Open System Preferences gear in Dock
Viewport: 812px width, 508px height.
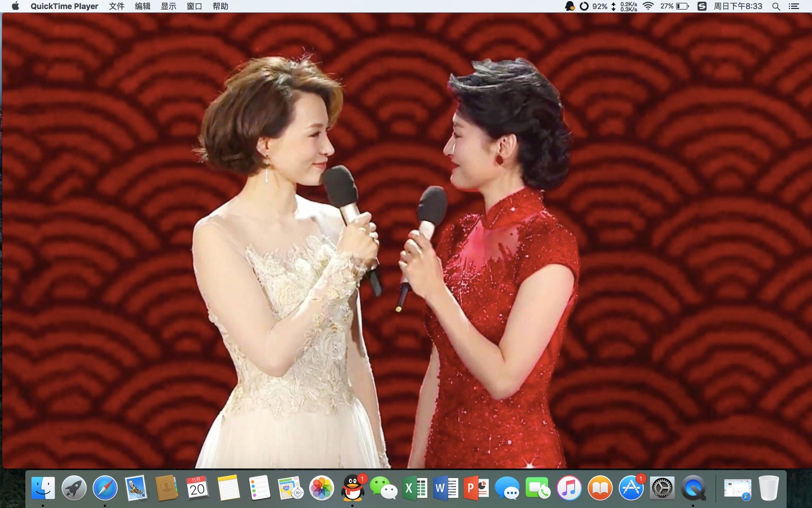pos(662,488)
